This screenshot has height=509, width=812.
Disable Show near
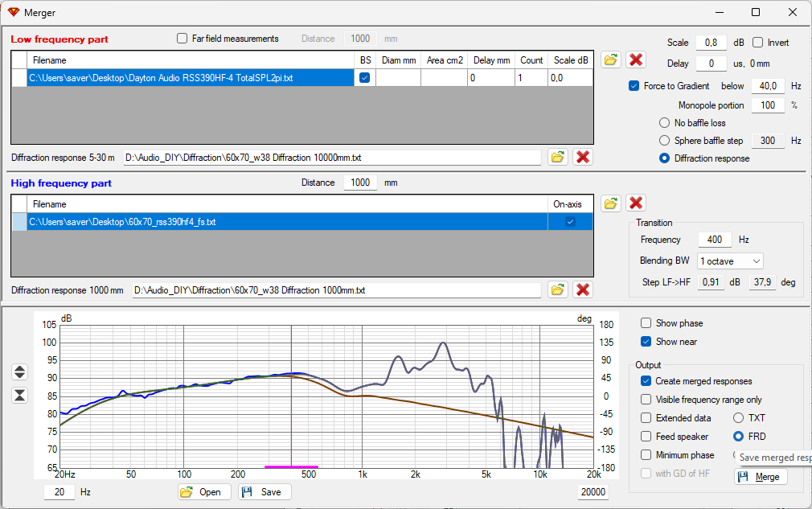click(x=646, y=342)
